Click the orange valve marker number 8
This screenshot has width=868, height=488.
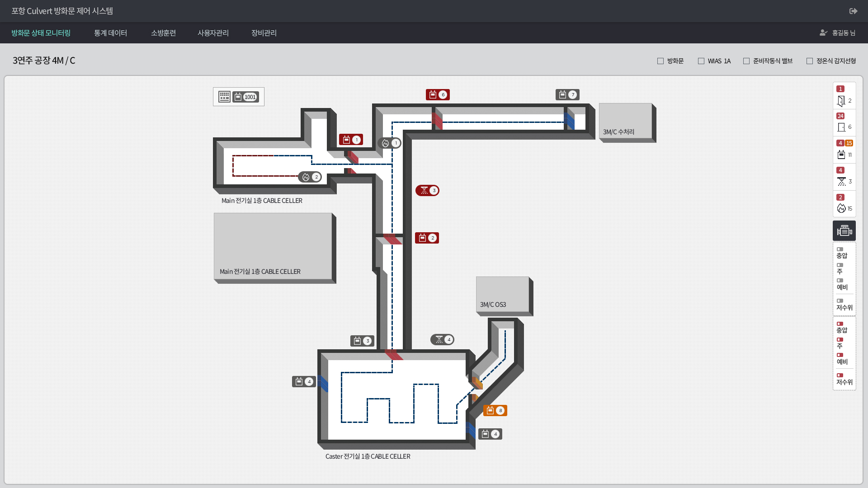(x=495, y=410)
